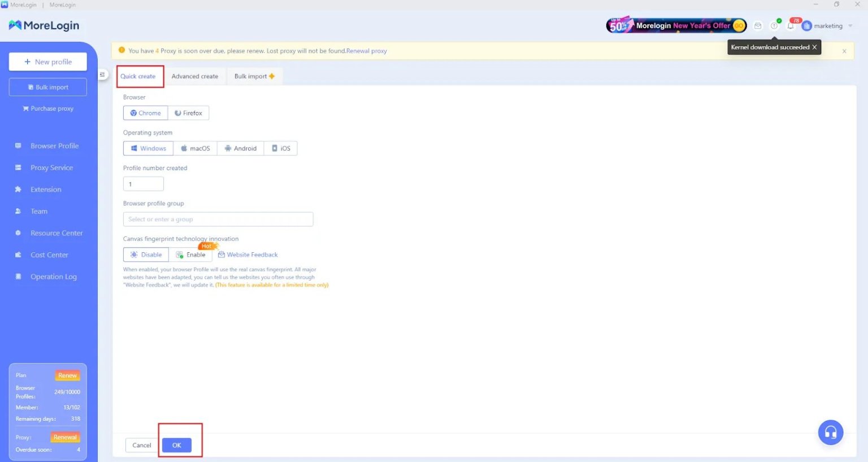
Task: Switch to the Bulk import tab
Action: point(254,76)
